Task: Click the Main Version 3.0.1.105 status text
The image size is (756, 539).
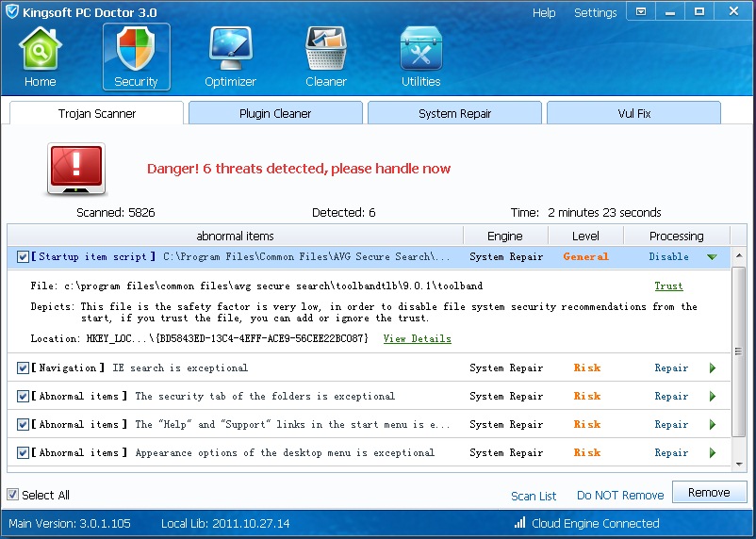Action: point(70,523)
